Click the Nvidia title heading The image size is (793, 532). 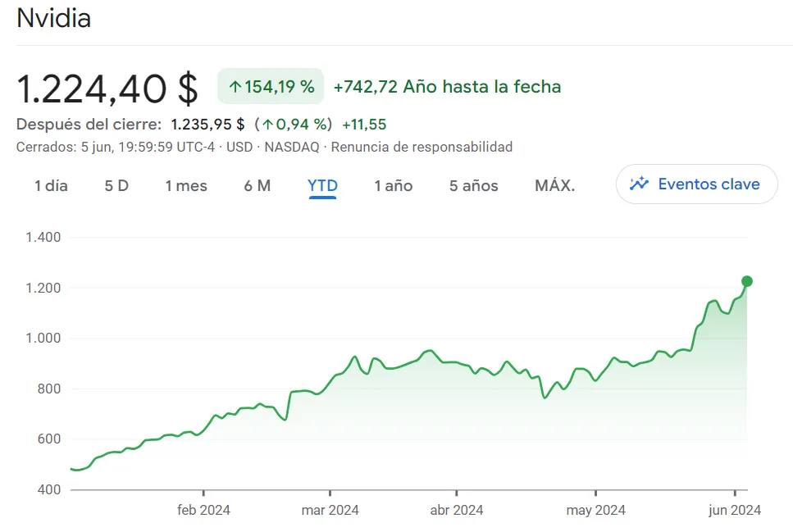click(x=54, y=18)
